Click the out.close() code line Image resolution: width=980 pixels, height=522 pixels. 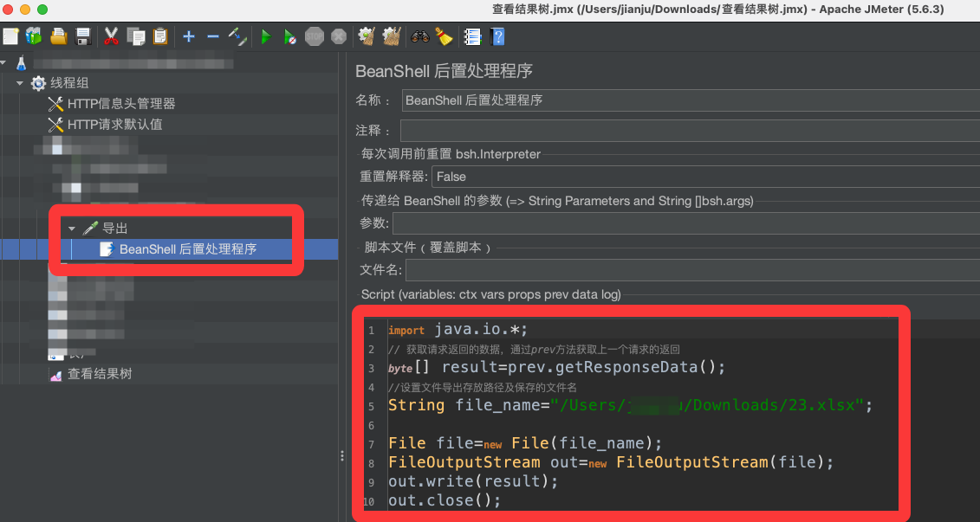coord(445,500)
